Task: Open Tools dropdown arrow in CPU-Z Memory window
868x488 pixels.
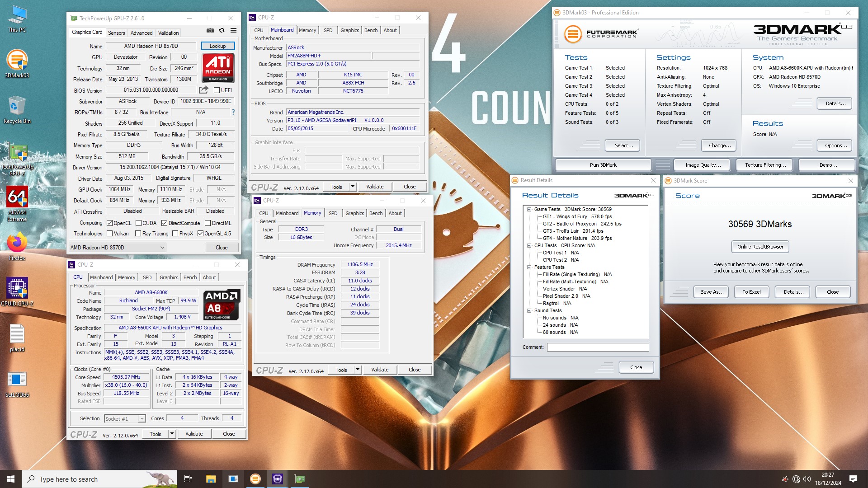Action: point(358,370)
